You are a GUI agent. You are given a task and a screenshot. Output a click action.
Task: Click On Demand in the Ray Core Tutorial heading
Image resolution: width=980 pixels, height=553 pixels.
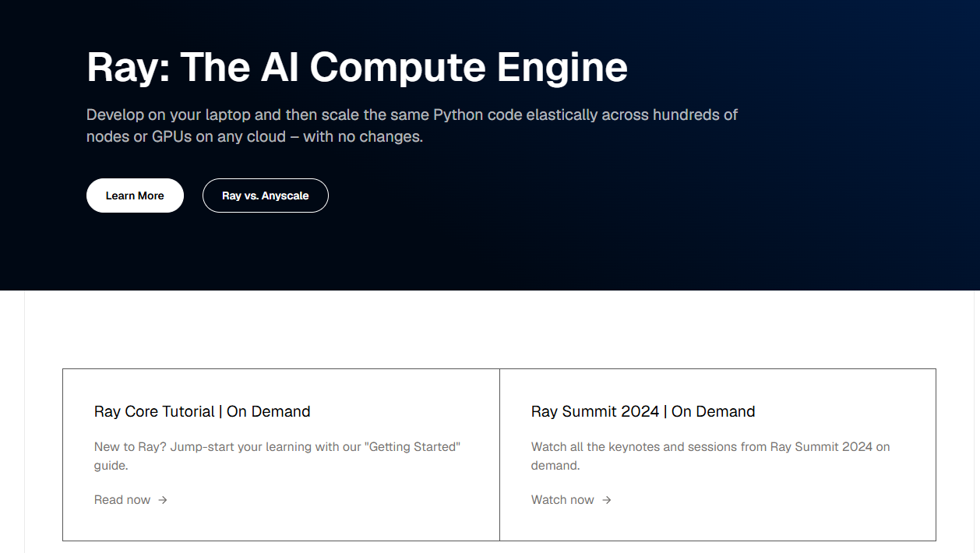pyautogui.click(x=269, y=411)
